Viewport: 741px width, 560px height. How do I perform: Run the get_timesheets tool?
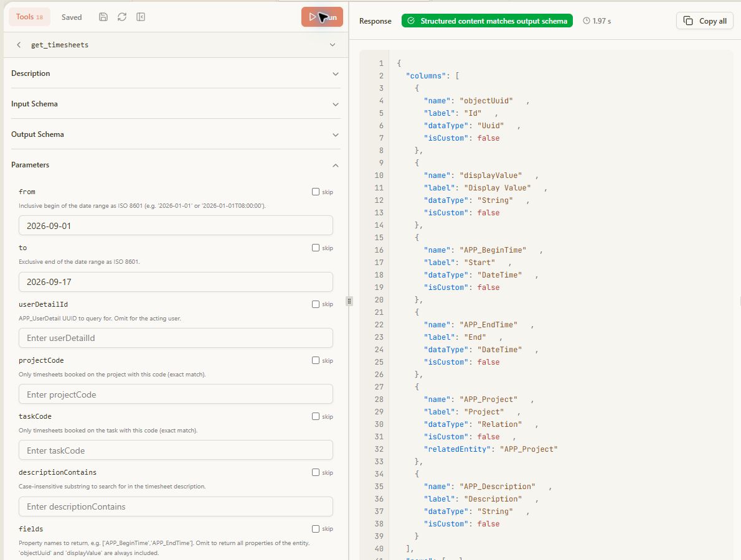(x=322, y=17)
